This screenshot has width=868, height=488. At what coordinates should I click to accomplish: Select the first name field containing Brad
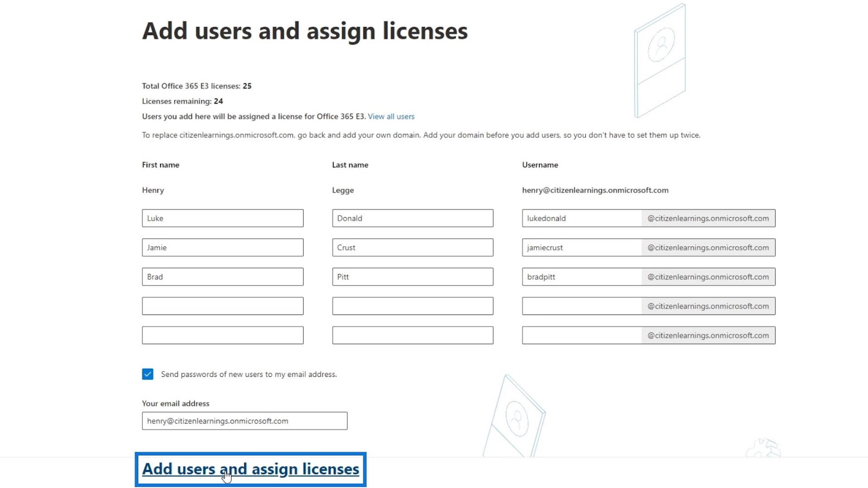coord(223,277)
